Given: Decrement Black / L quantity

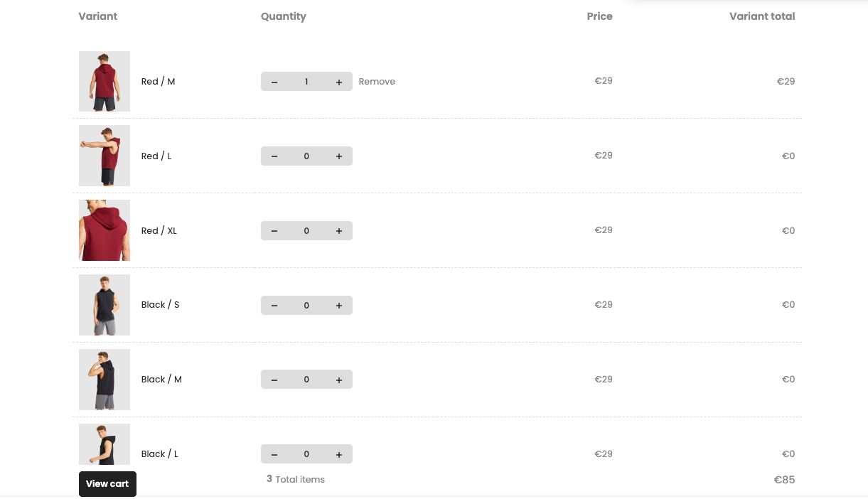Looking at the screenshot, I should pyautogui.click(x=274, y=455).
